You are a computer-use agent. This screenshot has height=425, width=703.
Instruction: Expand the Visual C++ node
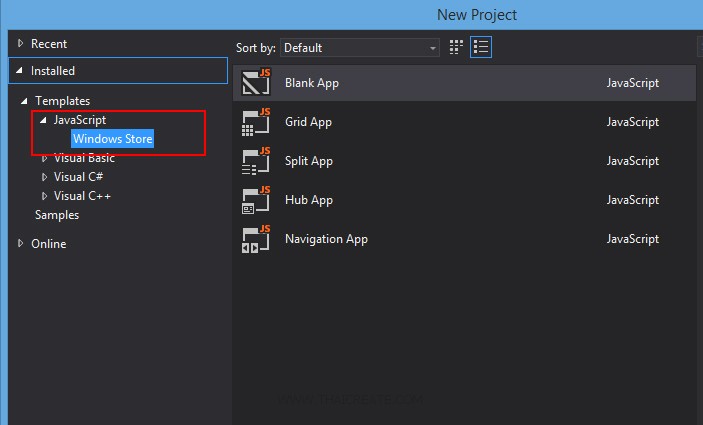(x=44, y=196)
